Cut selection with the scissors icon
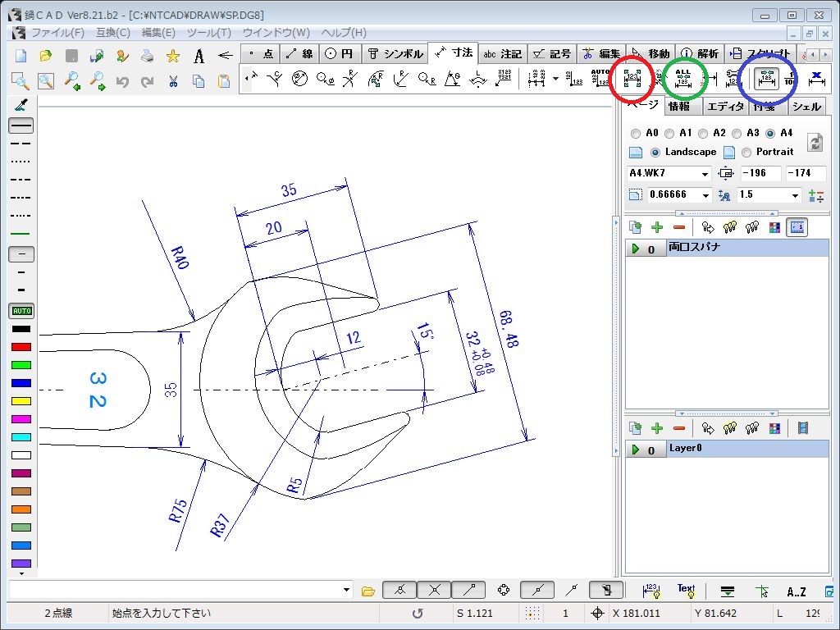This screenshot has width=840, height=630. point(172,81)
